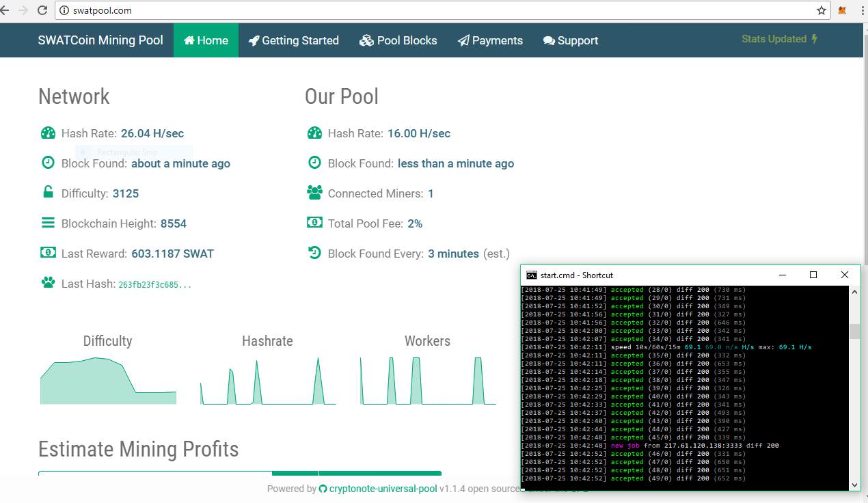The height and width of the screenshot is (503, 868).
Task: Click the bars icon next to Blockchain Height
Action: 48,223
